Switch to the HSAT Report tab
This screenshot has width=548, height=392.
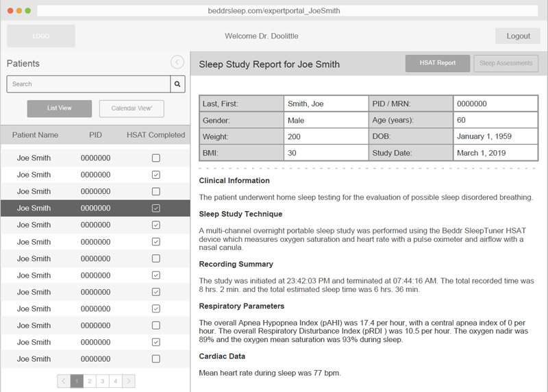[438, 63]
